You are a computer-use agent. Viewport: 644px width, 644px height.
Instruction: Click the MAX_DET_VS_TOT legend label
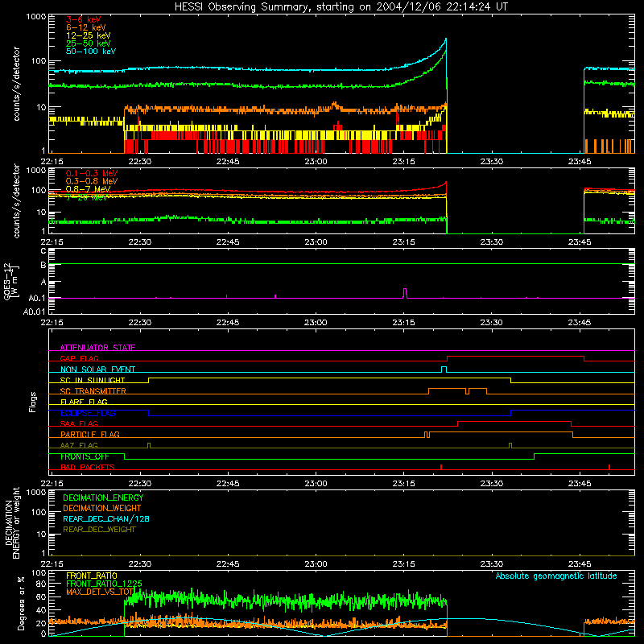(101, 592)
